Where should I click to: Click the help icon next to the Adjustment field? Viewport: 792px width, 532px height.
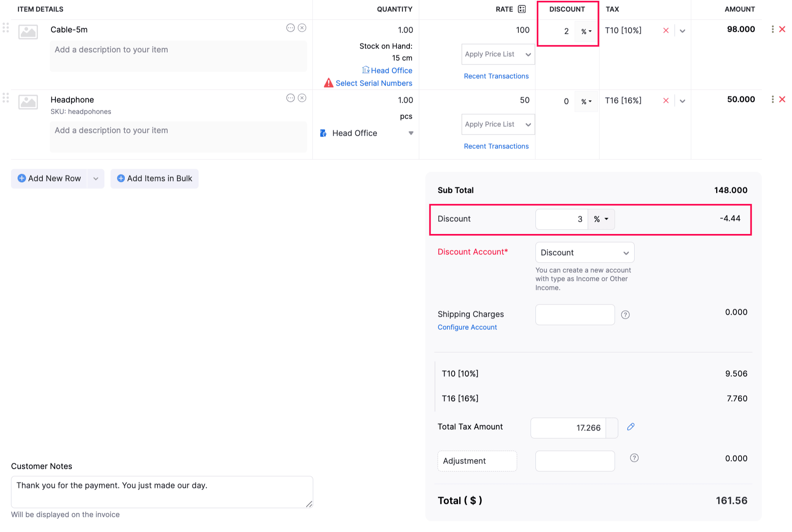(x=634, y=457)
